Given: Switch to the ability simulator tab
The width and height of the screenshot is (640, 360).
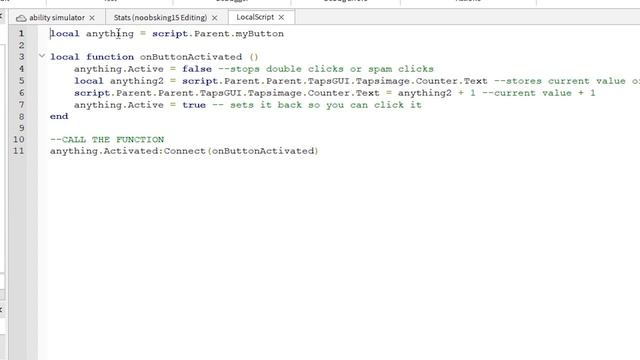Looking at the screenshot, I should pos(57,18).
